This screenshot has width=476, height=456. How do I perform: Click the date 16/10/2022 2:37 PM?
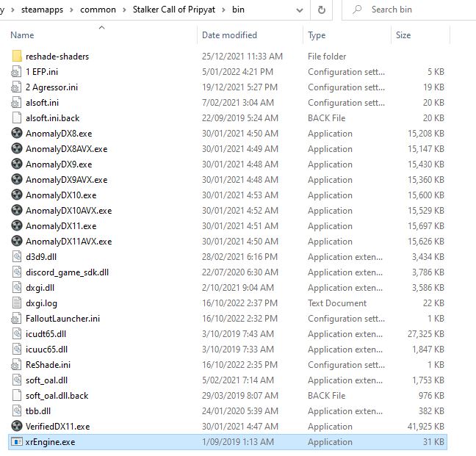pos(239,303)
